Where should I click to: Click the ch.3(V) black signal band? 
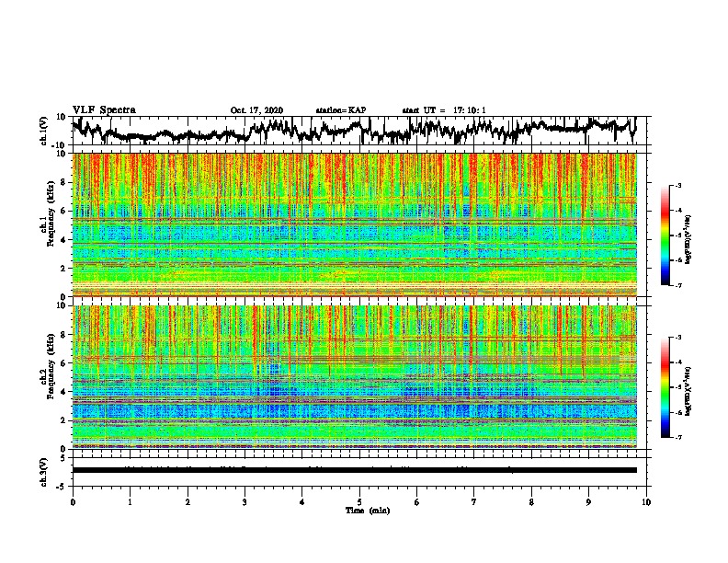[354, 470]
